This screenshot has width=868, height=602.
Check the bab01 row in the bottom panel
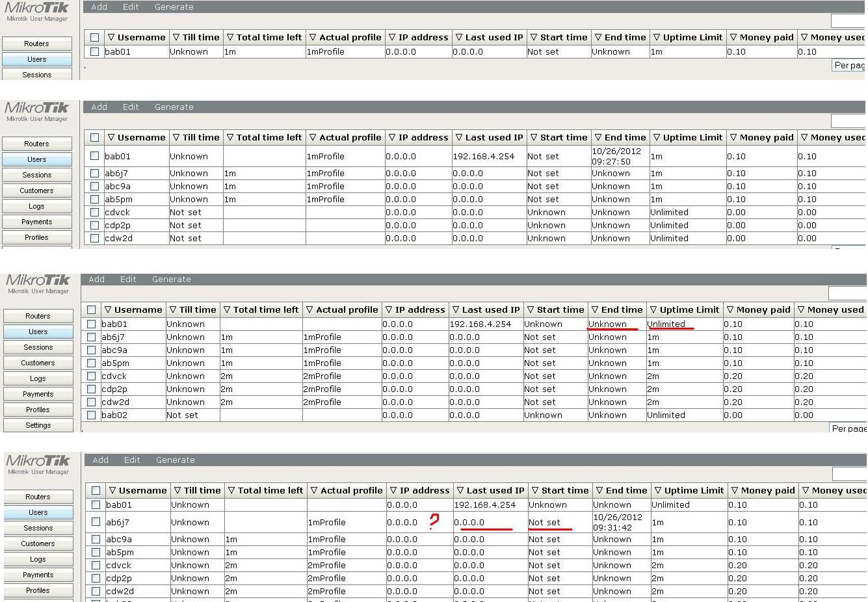tap(96, 504)
